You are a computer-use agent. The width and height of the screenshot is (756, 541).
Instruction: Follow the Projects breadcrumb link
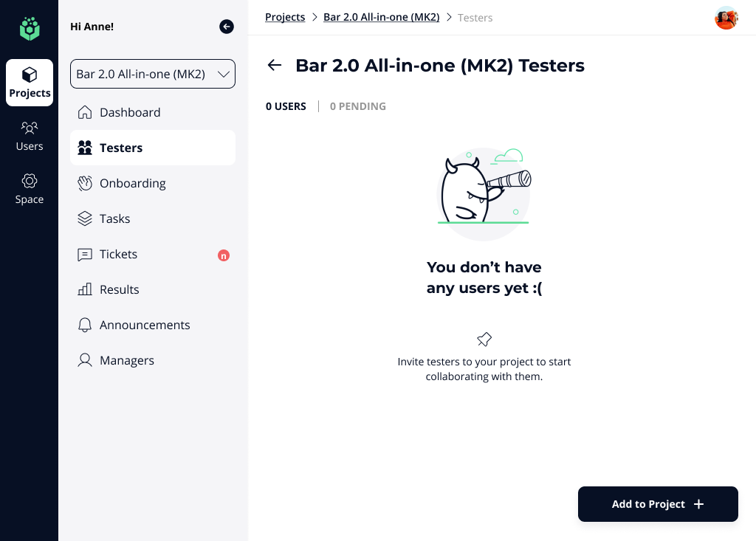pyautogui.click(x=285, y=17)
